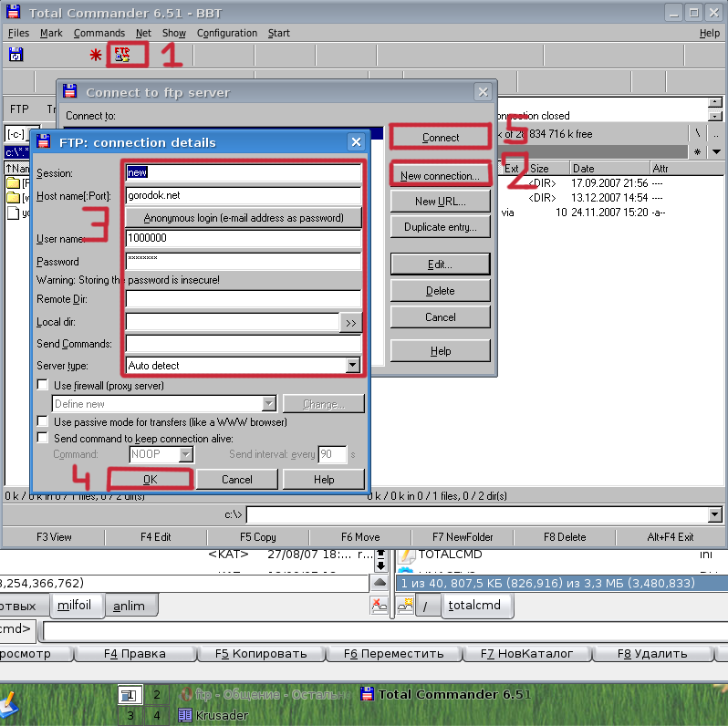Open the Start menu item
Screen dimensions: 728x726
(278, 33)
